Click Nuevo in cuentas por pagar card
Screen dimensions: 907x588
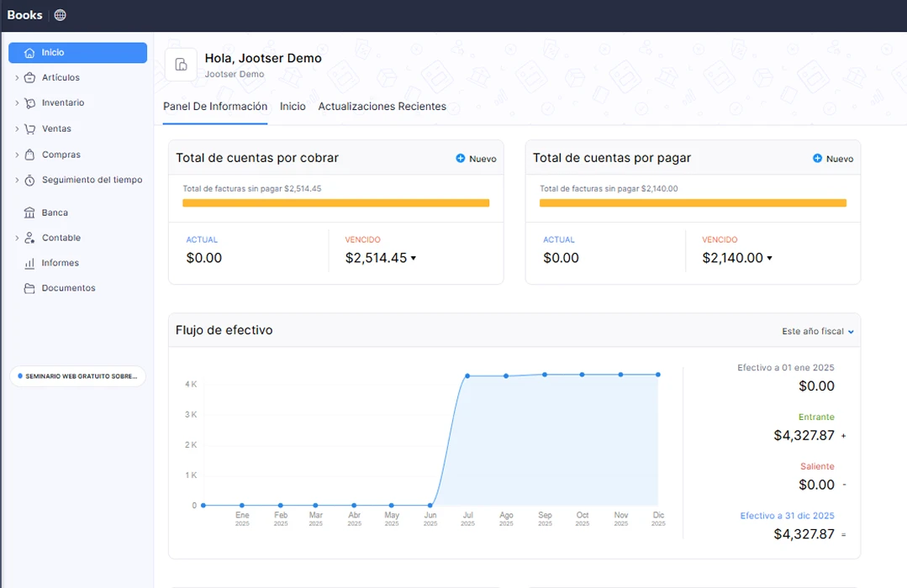click(832, 159)
